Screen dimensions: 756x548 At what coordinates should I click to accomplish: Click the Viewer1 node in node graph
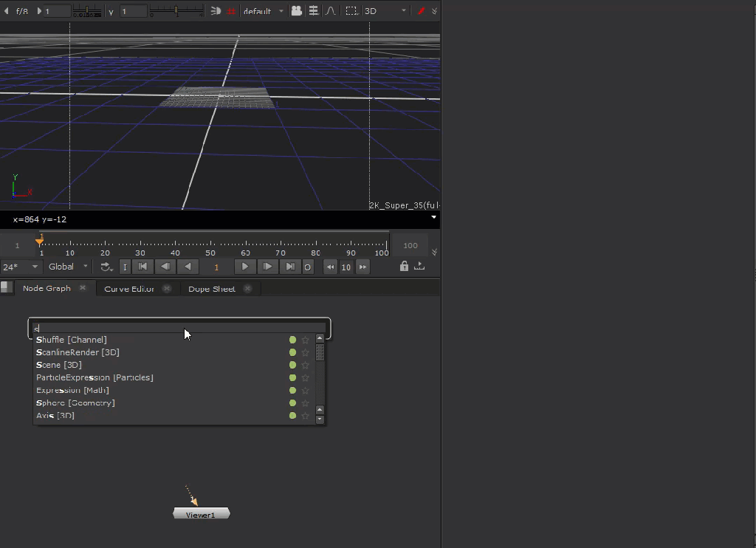[201, 514]
